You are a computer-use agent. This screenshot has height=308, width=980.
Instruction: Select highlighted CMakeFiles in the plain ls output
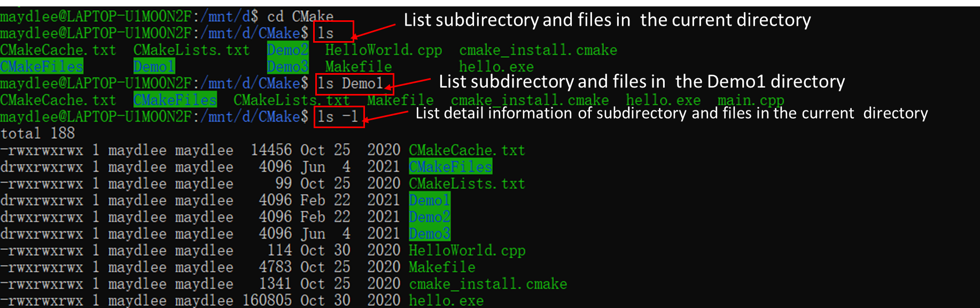(x=42, y=67)
